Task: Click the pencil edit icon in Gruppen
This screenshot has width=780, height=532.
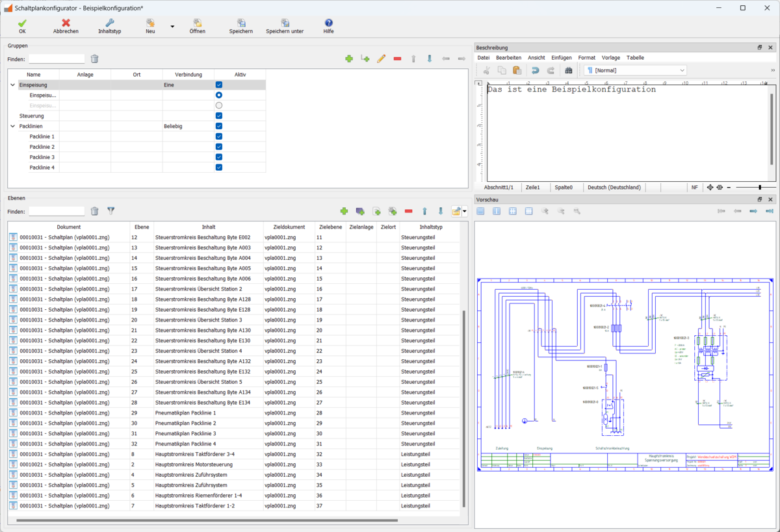Action: [381, 58]
